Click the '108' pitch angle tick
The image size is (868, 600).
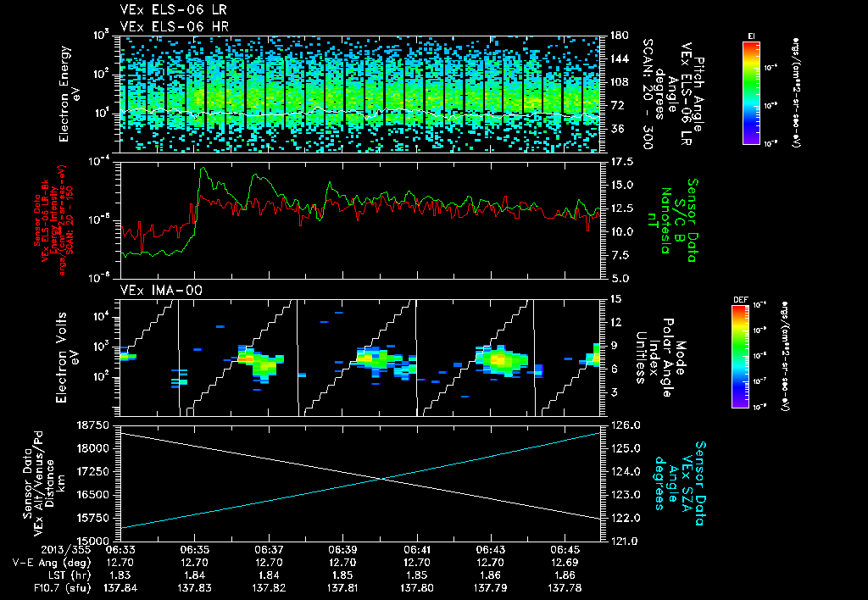[619, 82]
